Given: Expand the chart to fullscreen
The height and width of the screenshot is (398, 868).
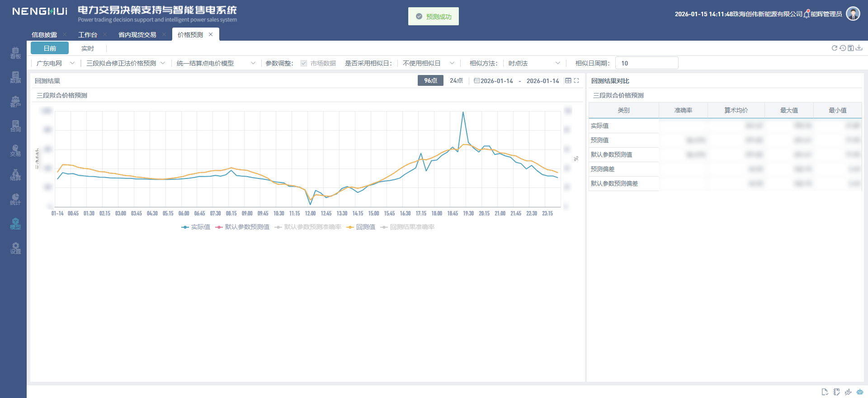Looking at the screenshot, I should point(576,81).
